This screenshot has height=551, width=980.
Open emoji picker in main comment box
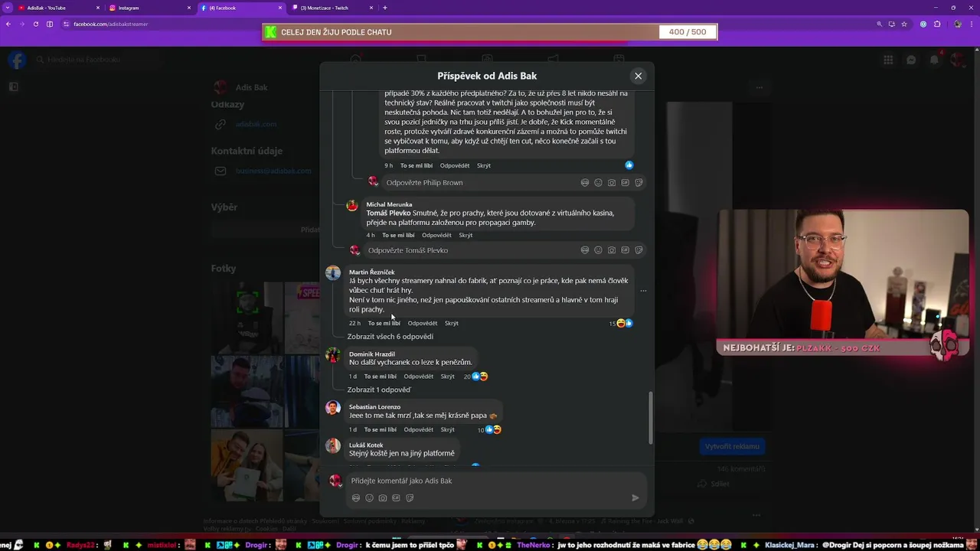point(369,498)
